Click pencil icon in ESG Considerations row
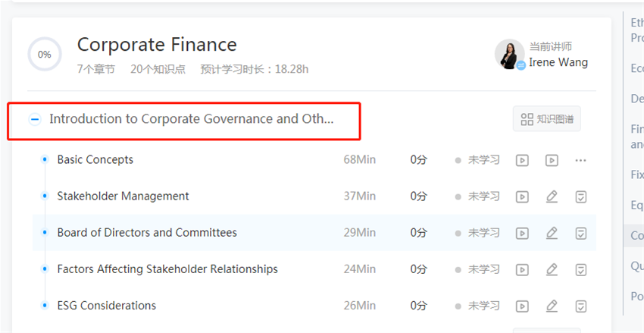The image size is (644, 333). pyautogui.click(x=552, y=306)
